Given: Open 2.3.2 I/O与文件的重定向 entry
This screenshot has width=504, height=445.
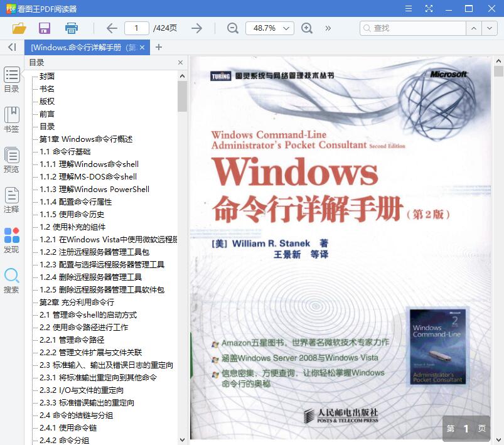Looking at the screenshot, I should (x=82, y=390).
